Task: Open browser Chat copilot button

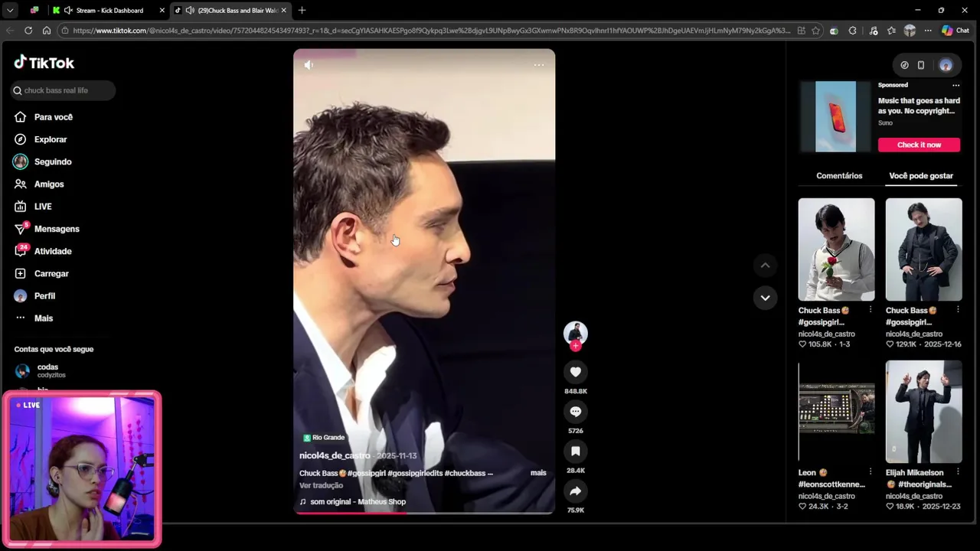Action: click(x=955, y=31)
